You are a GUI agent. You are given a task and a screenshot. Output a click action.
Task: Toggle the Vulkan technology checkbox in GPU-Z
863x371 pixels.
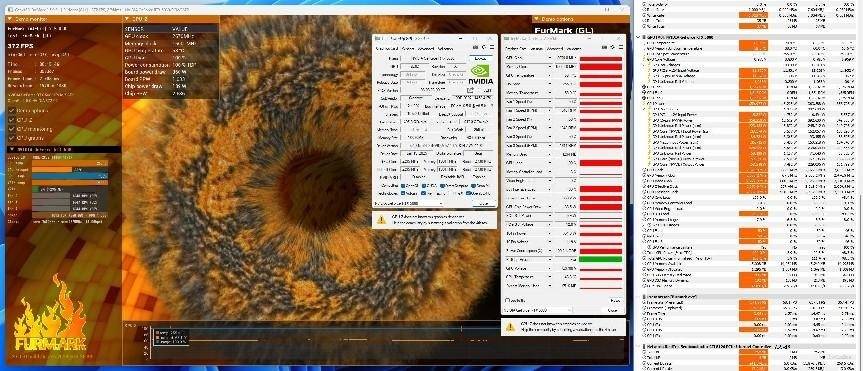[x=403, y=194]
